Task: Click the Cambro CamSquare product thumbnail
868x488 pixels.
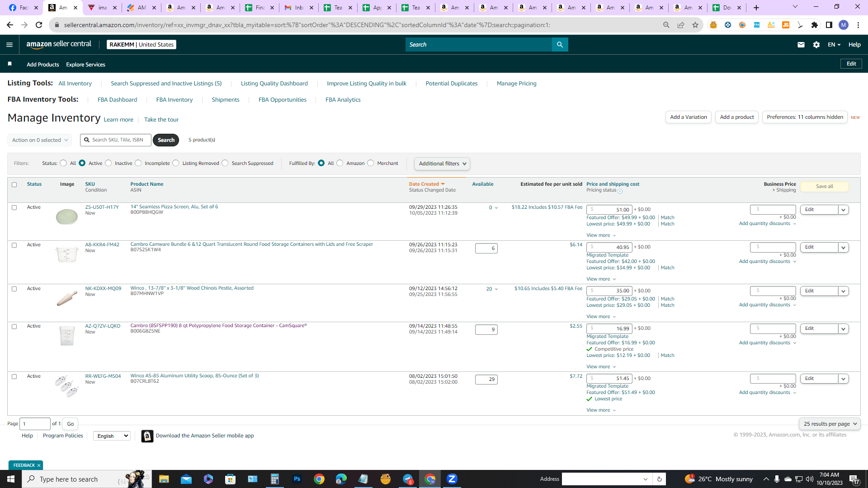Action: pos(67,336)
